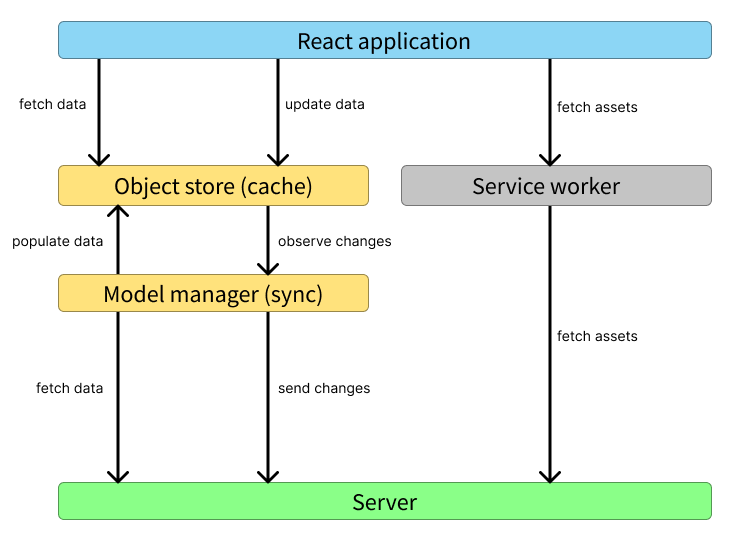The image size is (745, 545).
Task: Click arrowhead of observe changes arrow
Action: 267,267
